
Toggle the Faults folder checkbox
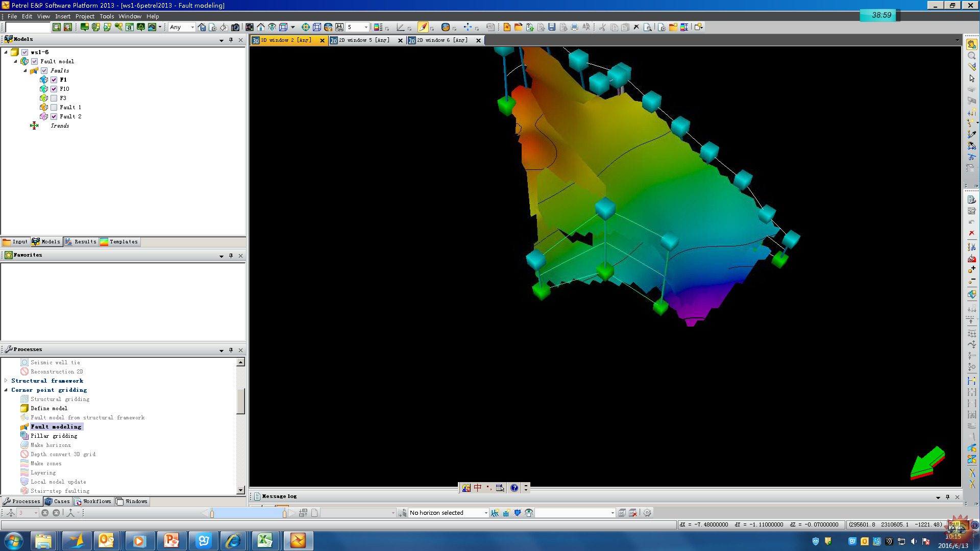(44, 70)
